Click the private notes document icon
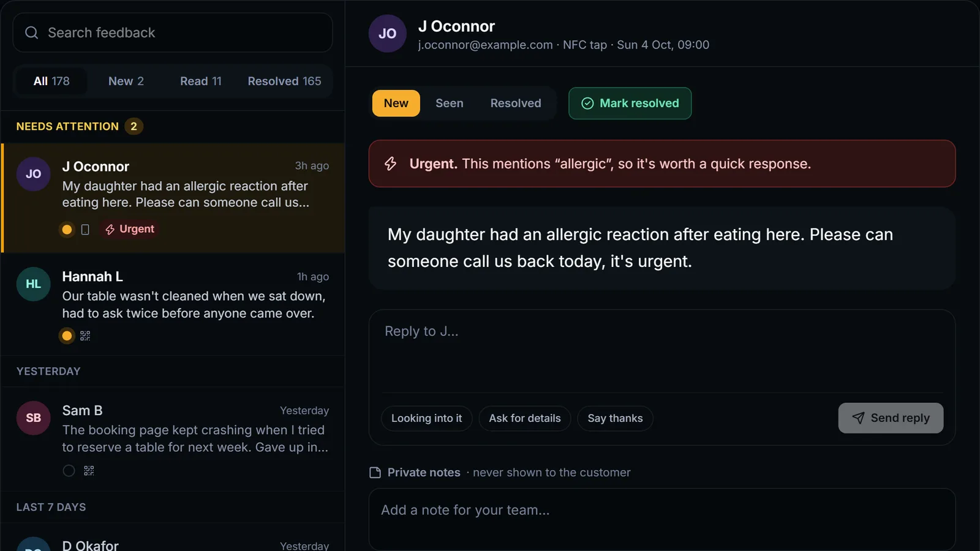Image resolution: width=980 pixels, height=551 pixels. (x=375, y=473)
